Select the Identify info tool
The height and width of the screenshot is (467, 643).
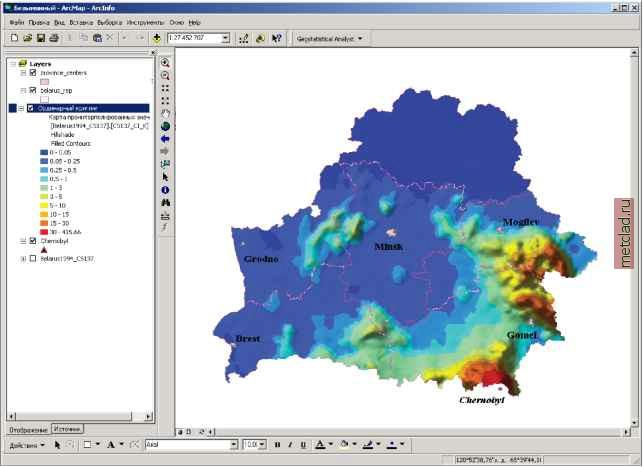[166, 189]
